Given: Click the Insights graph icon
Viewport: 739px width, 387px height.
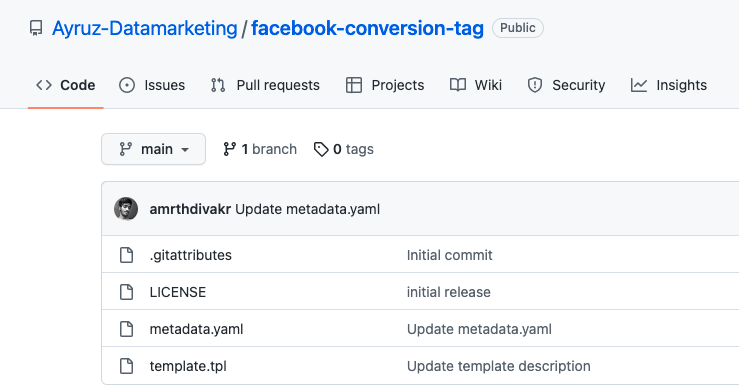Looking at the screenshot, I should [x=639, y=85].
